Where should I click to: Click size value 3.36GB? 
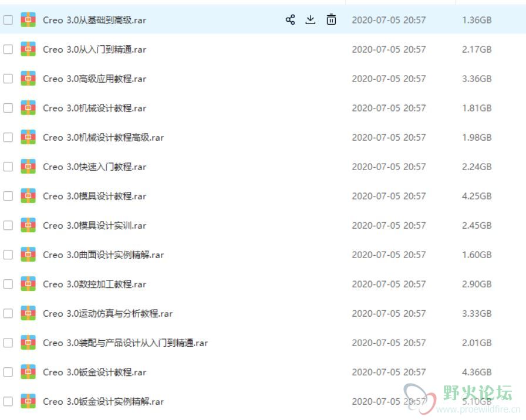[x=477, y=79]
